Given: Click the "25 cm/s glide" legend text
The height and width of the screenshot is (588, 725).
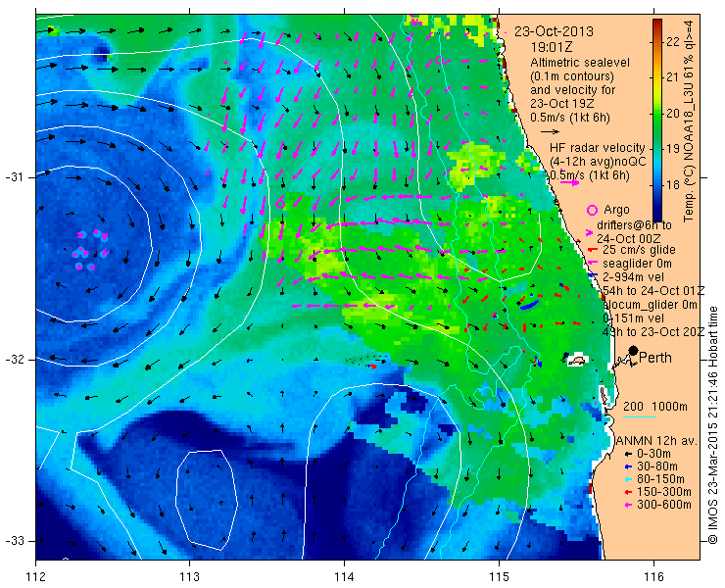Looking at the screenshot, I should [x=639, y=250].
